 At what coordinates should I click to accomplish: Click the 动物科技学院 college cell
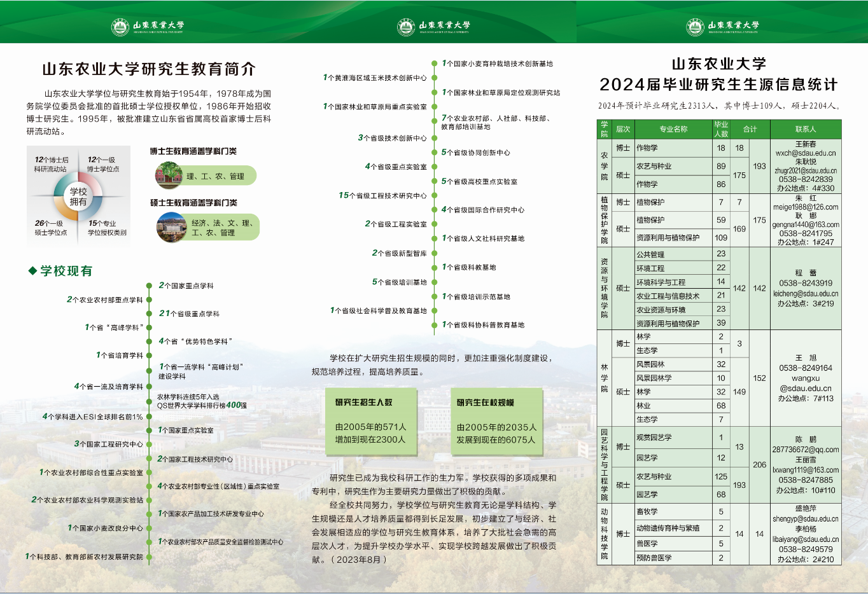pos(605,534)
